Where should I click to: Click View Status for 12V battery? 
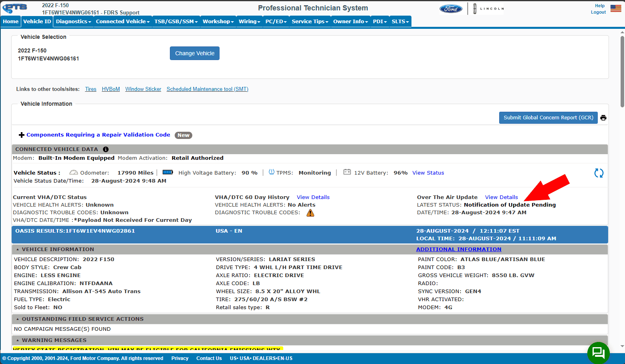click(428, 173)
